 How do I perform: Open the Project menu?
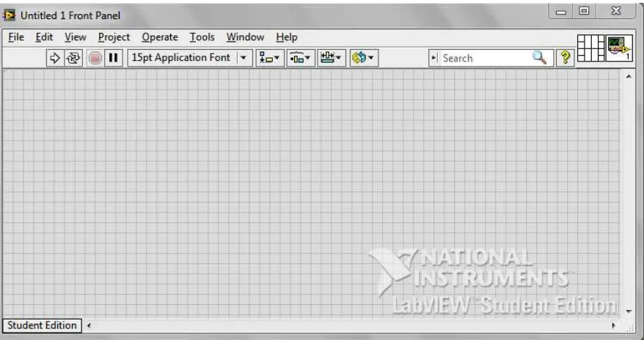pyautogui.click(x=114, y=37)
